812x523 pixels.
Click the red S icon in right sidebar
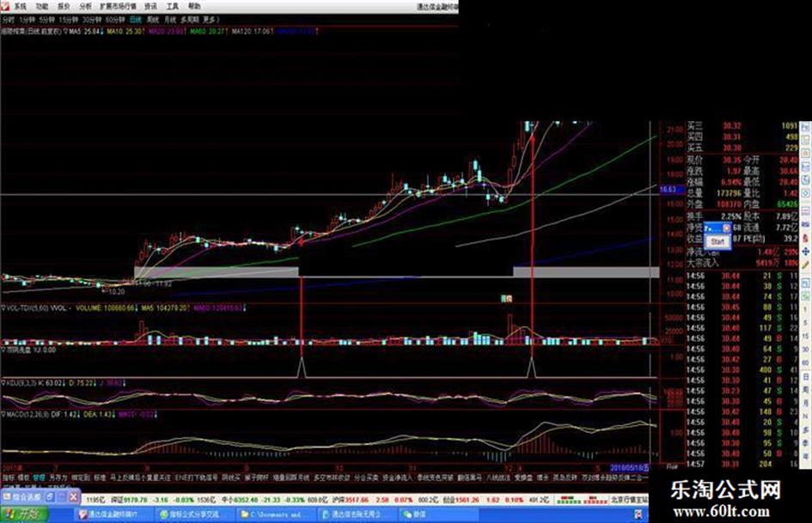pyautogui.click(x=806, y=238)
